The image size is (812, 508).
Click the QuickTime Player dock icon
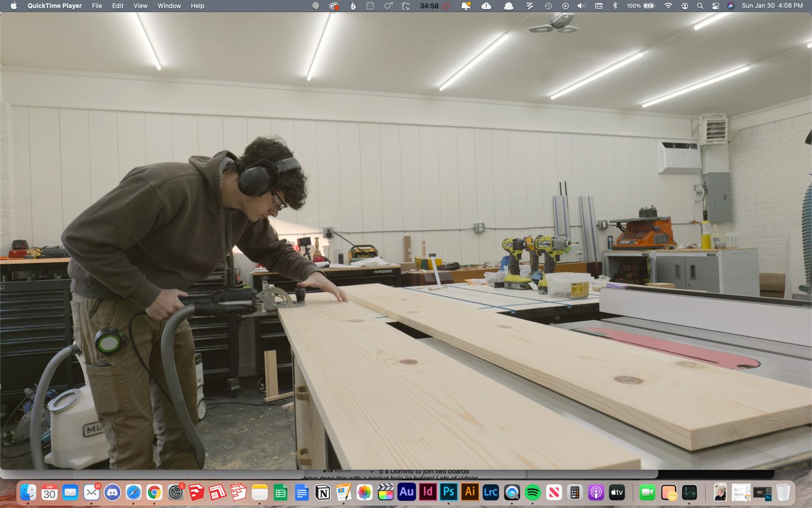(512, 492)
